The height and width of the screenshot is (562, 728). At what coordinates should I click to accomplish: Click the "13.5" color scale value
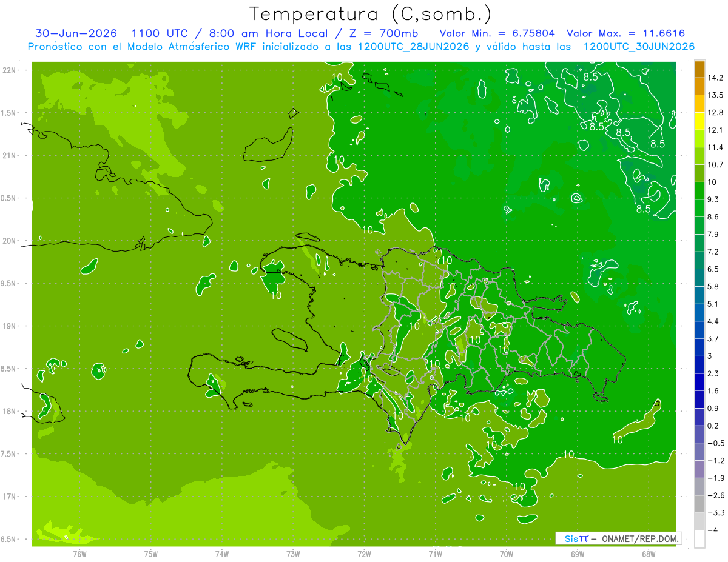(715, 95)
